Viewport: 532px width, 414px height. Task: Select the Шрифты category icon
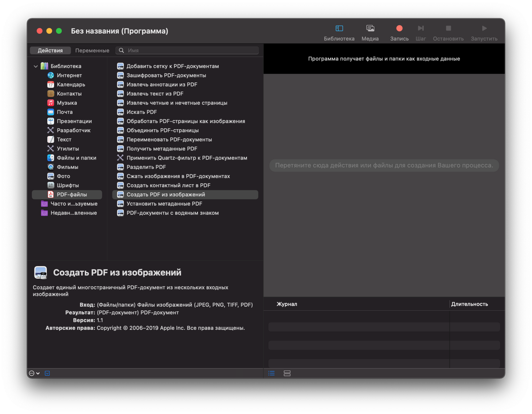(51, 185)
